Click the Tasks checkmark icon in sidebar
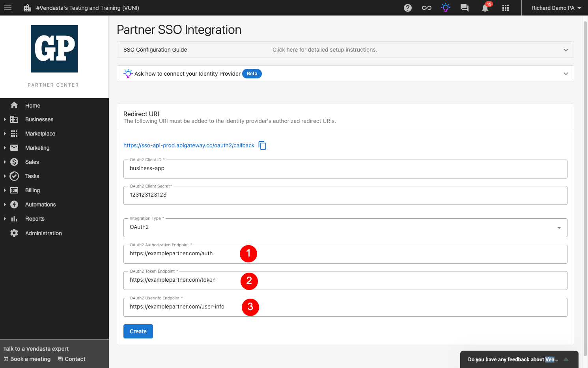The image size is (588, 368). point(14,176)
